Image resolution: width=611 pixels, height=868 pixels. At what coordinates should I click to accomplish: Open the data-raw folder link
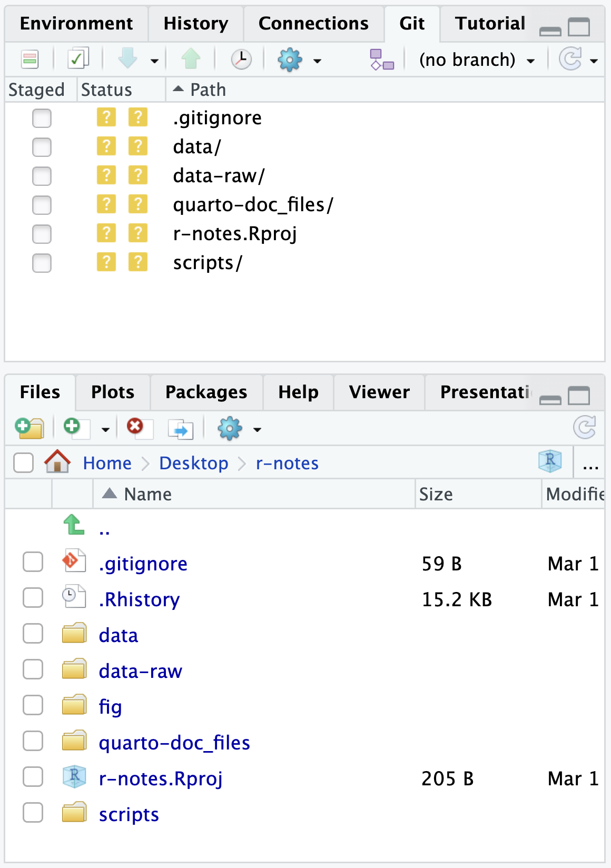(x=141, y=671)
